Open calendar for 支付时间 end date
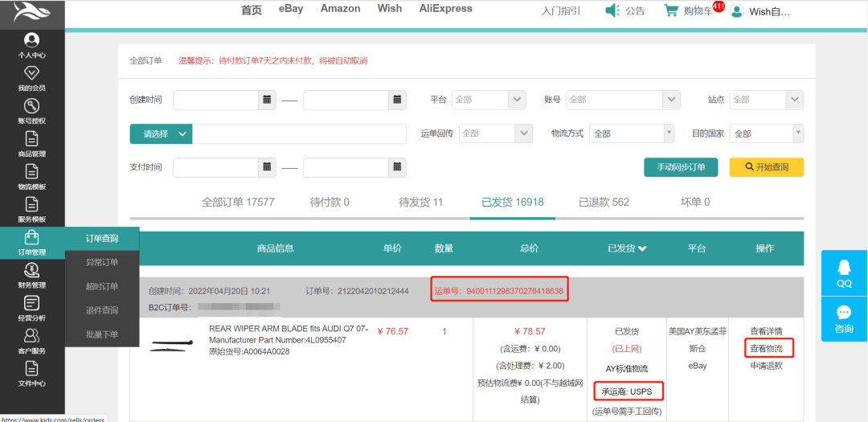Image resolution: width=868 pixels, height=422 pixels. coord(397,166)
